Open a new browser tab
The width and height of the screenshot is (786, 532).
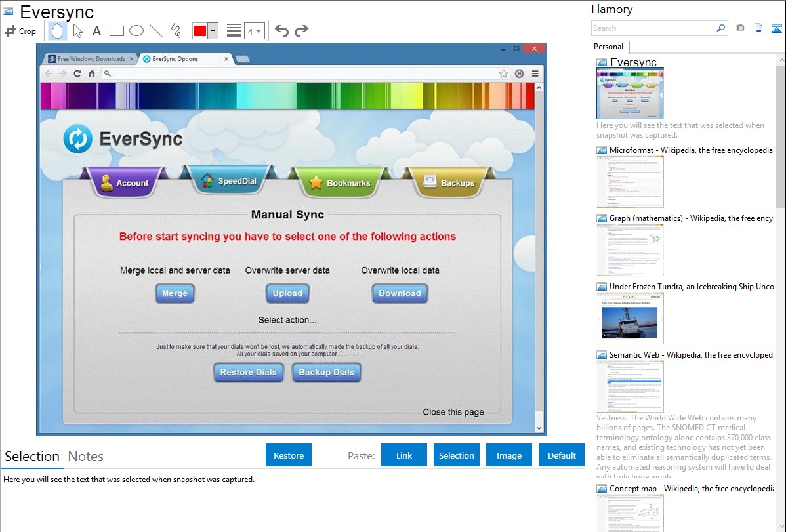click(x=243, y=59)
